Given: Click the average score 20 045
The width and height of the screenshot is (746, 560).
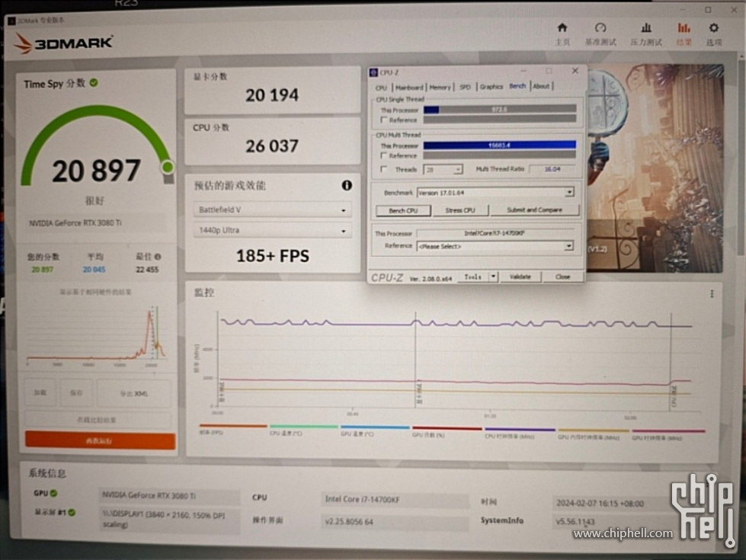Looking at the screenshot, I should [94, 269].
